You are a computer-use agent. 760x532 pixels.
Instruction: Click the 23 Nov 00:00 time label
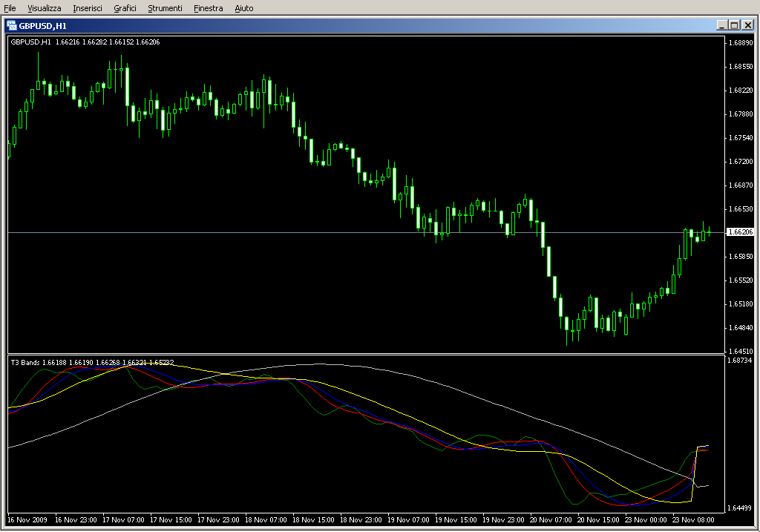646,520
